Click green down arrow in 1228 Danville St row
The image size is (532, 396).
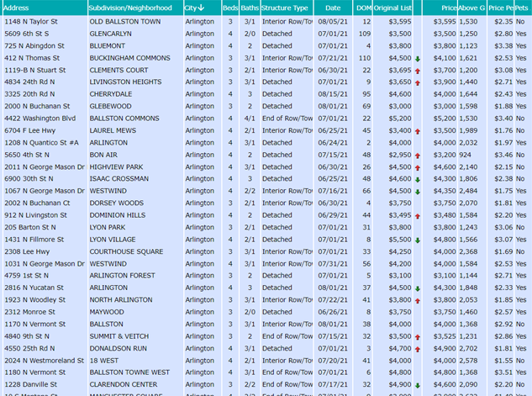tap(418, 385)
